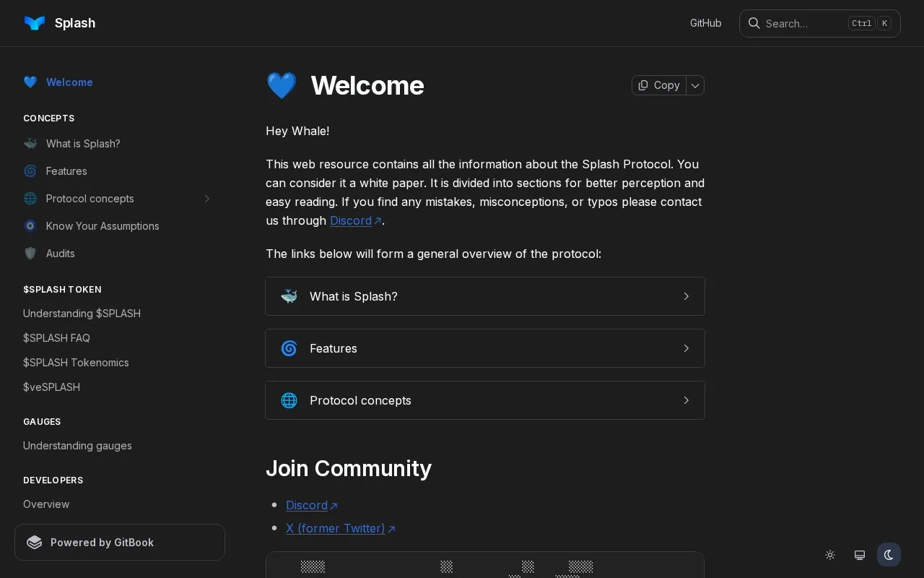Image resolution: width=924 pixels, height=578 pixels.
Task: Click the search magnifier icon
Action: [x=754, y=23]
